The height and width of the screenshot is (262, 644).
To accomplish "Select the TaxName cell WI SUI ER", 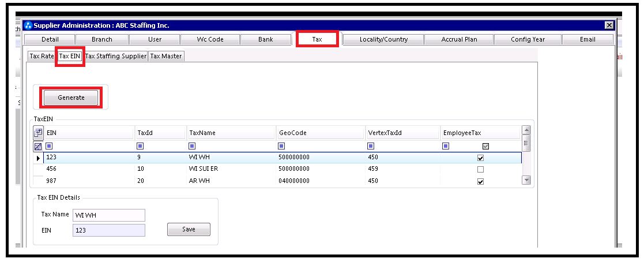I will [x=231, y=169].
